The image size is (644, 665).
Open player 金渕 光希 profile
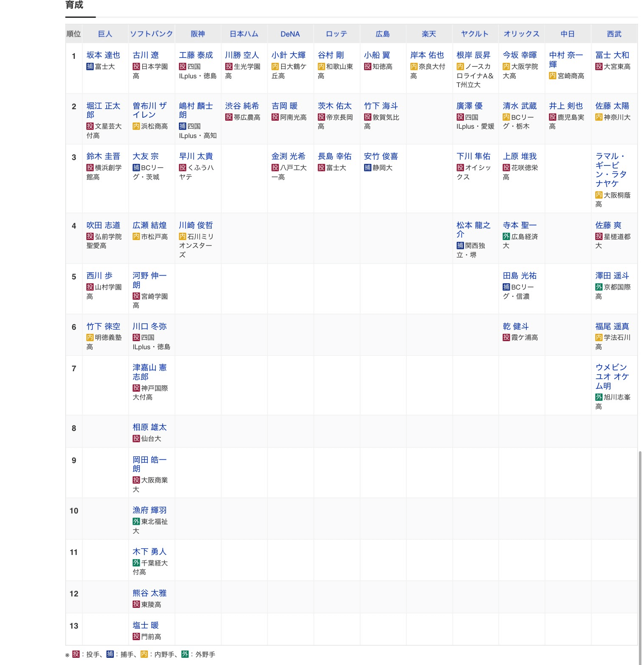coord(288,156)
